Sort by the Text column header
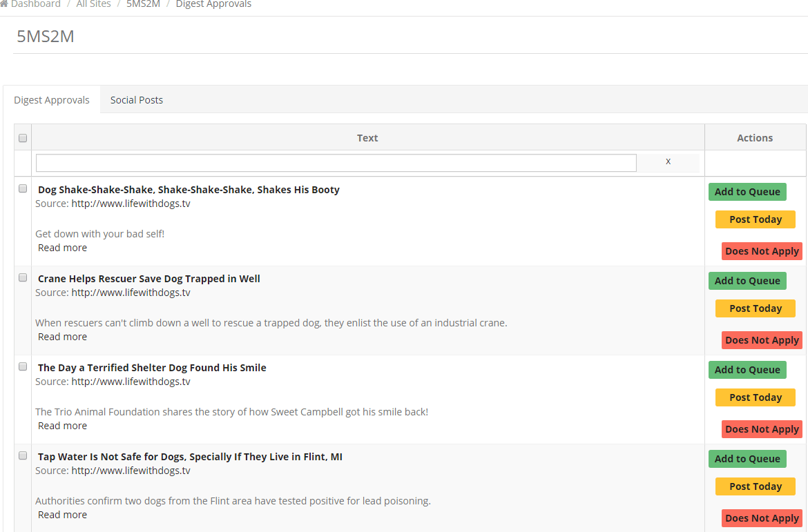The width and height of the screenshot is (808, 532). point(367,138)
